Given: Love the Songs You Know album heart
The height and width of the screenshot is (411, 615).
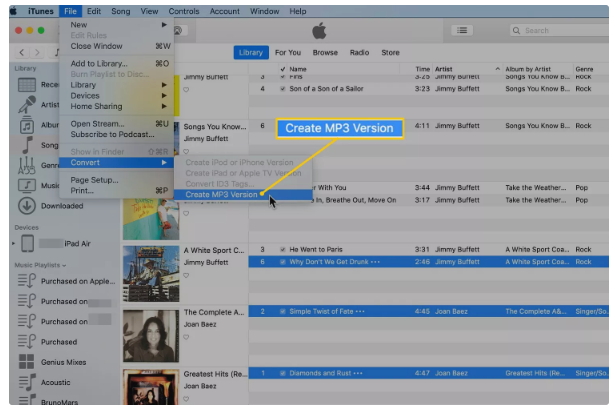Looking at the screenshot, I should [186, 151].
